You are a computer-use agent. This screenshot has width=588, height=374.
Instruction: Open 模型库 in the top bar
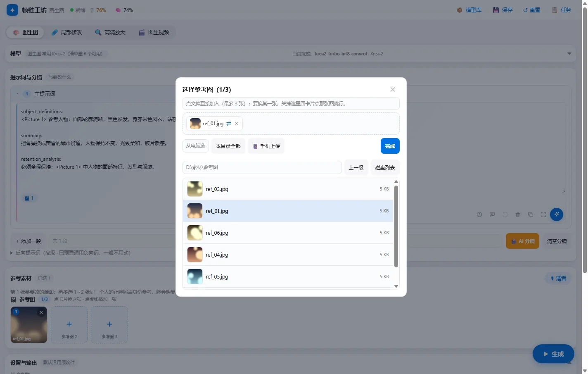(x=469, y=10)
